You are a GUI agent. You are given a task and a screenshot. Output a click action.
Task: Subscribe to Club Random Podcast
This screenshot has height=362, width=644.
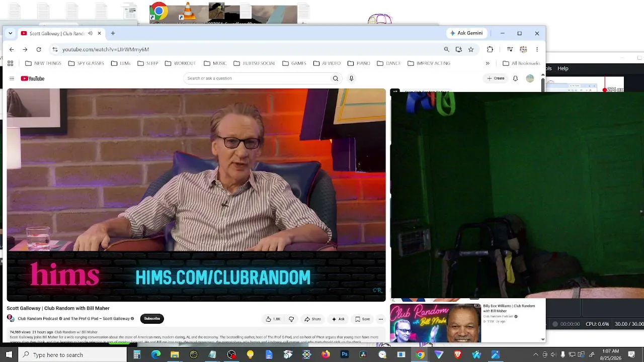coord(152,319)
